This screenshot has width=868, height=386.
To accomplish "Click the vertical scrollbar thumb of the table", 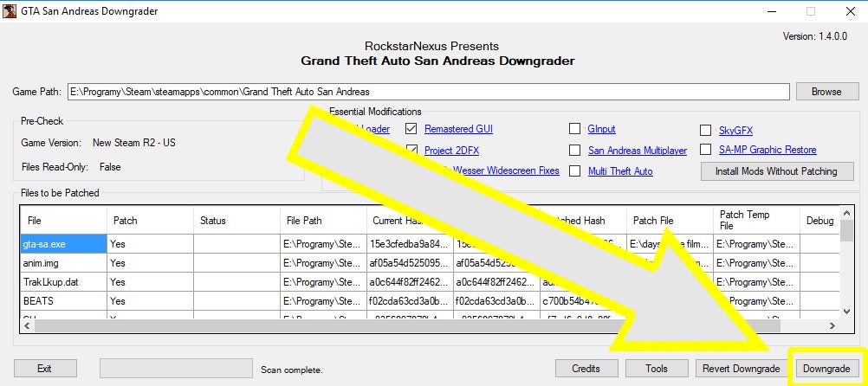I will (x=846, y=230).
